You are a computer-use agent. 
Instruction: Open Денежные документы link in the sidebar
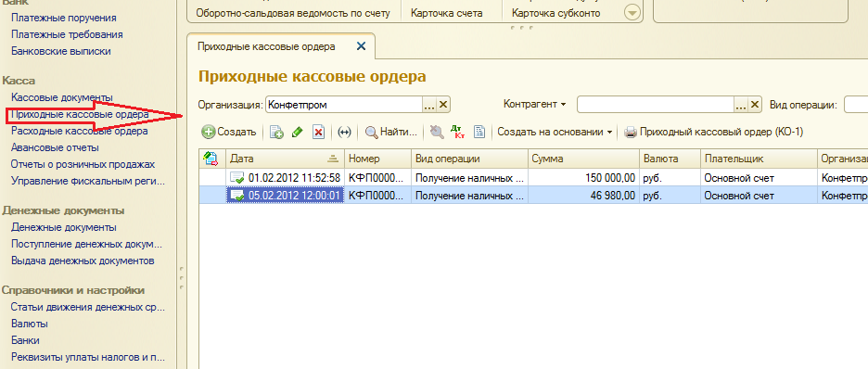coord(64,227)
